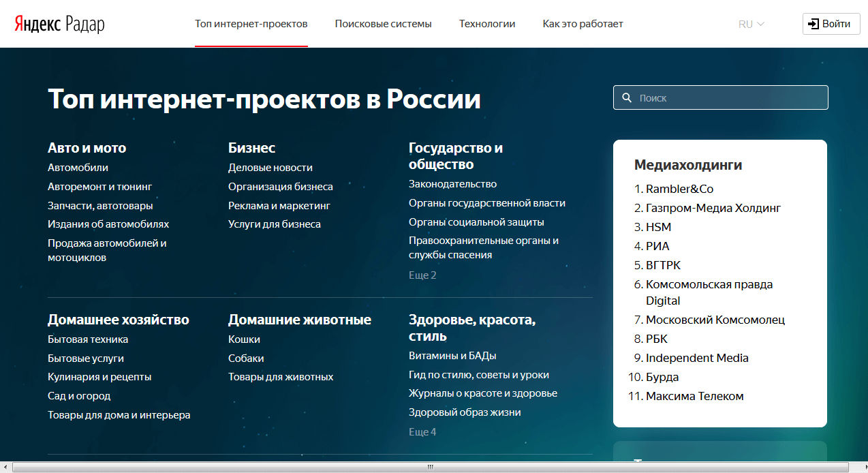Select Витамины и БАДы

click(452, 356)
